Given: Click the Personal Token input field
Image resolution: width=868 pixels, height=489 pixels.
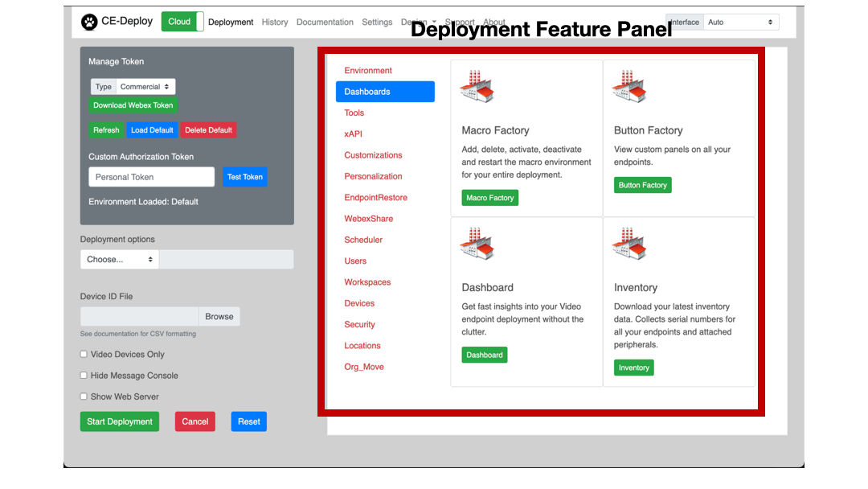Looking at the screenshot, I should [151, 177].
